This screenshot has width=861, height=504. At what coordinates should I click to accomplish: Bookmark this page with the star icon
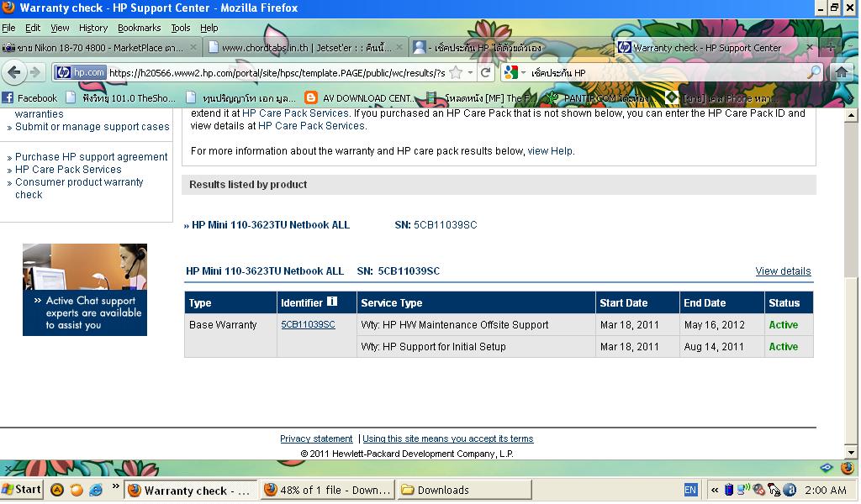455,73
